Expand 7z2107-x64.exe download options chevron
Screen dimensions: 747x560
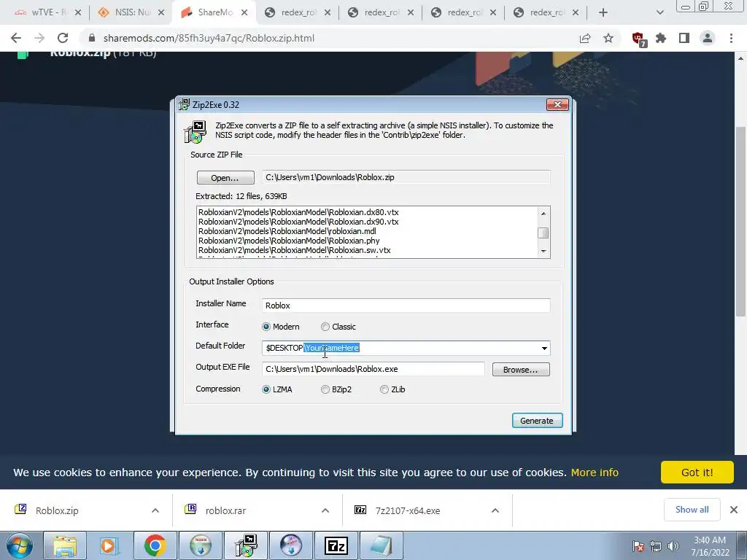click(495, 510)
